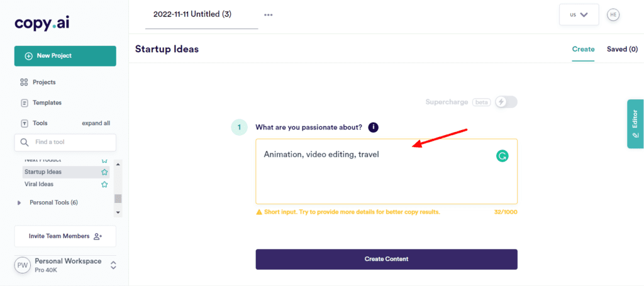Expand the Personal Tools (6) group
The image size is (644, 286).
(19, 202)
